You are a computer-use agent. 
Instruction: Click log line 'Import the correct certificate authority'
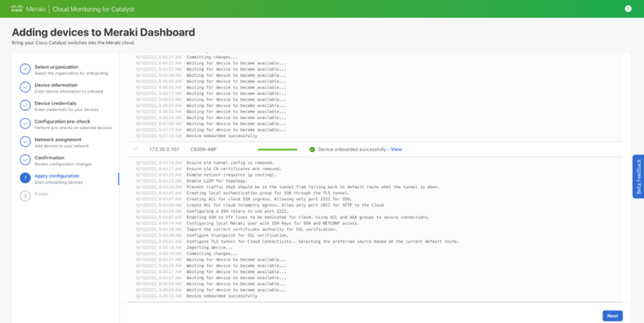pos(262,229)
